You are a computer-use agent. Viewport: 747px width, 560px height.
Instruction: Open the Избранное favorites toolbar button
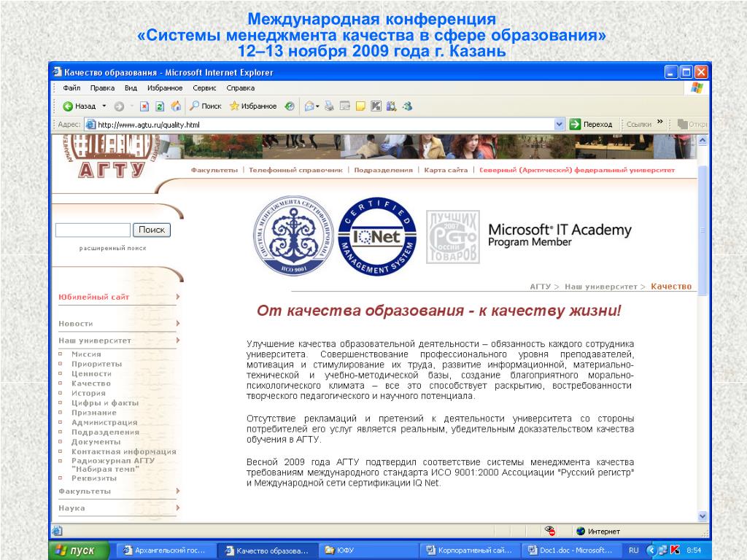click(x=252, y=106)
